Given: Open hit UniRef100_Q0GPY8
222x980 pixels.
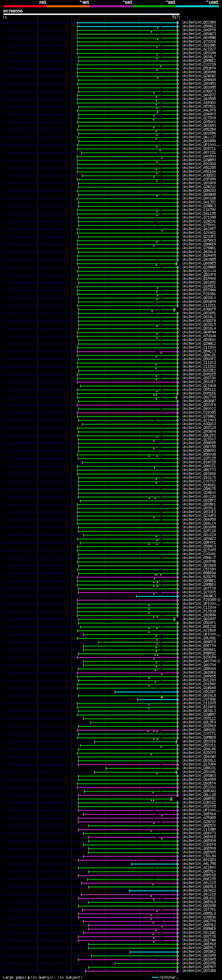Looking at the screenshot, I should 199,30.
